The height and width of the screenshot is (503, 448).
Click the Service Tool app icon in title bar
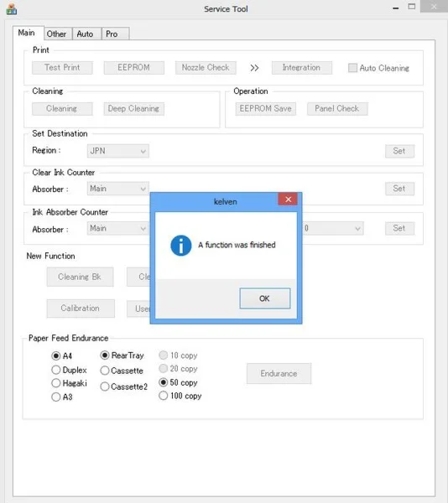12,9
